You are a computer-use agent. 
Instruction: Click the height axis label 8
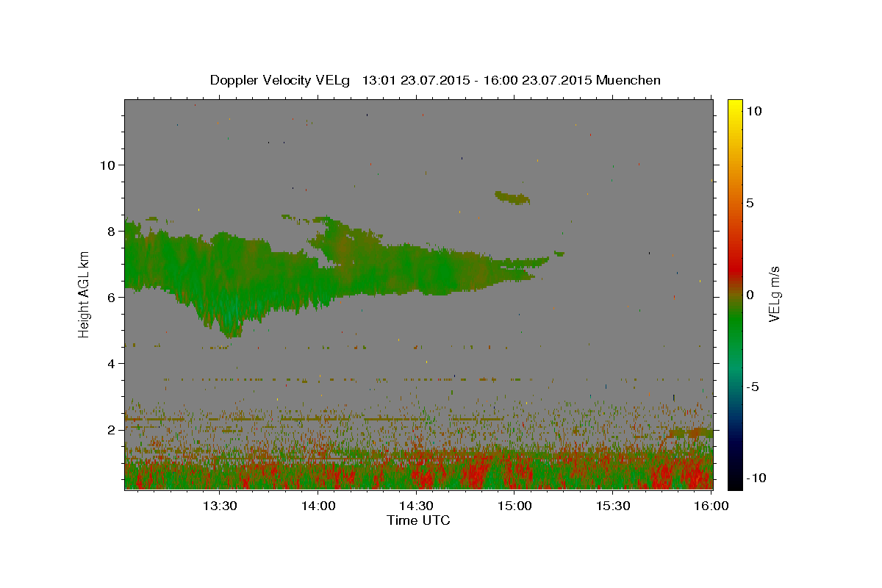pos(111,231)
